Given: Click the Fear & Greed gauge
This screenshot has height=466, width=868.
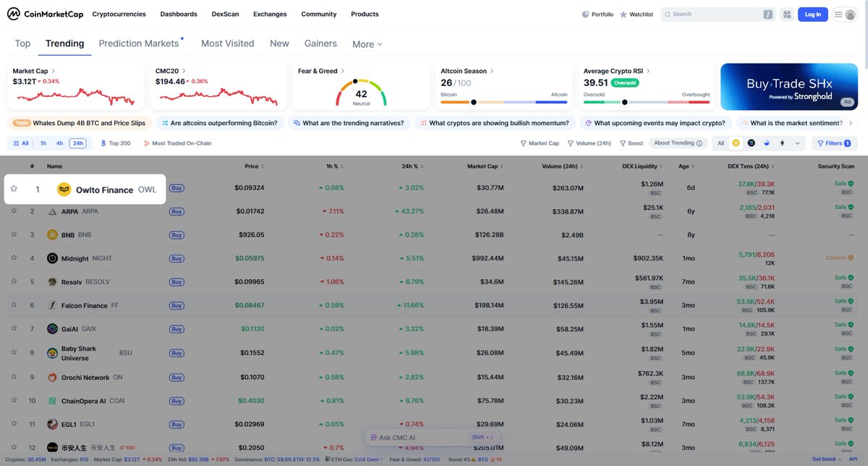Looking at the screenshot, I should click(x=361, y=91).
